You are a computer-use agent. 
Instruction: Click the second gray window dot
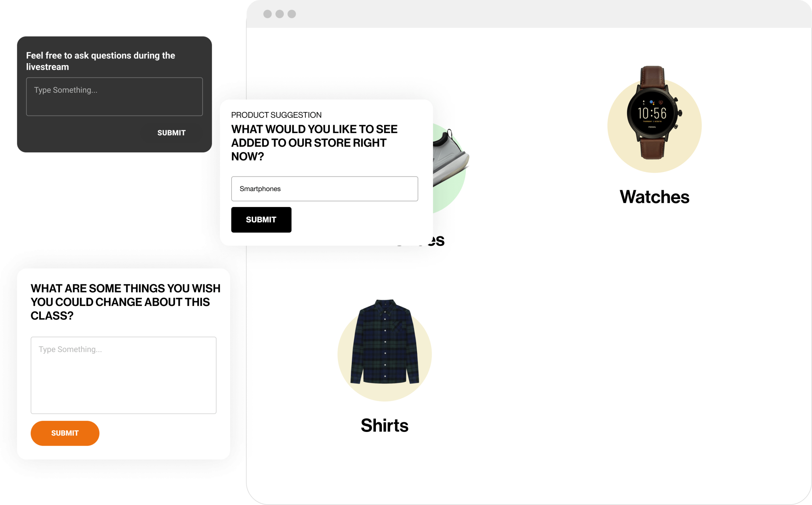[280, 14]
